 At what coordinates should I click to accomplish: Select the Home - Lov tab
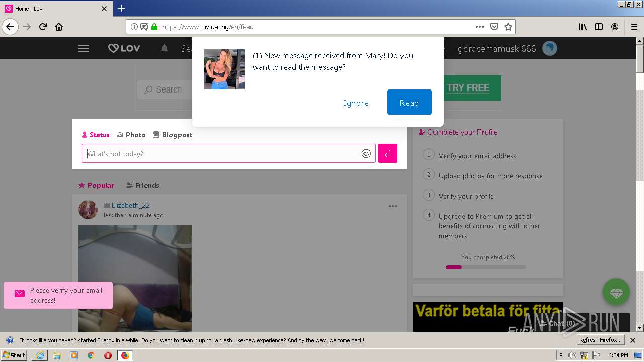pos(56,9)
